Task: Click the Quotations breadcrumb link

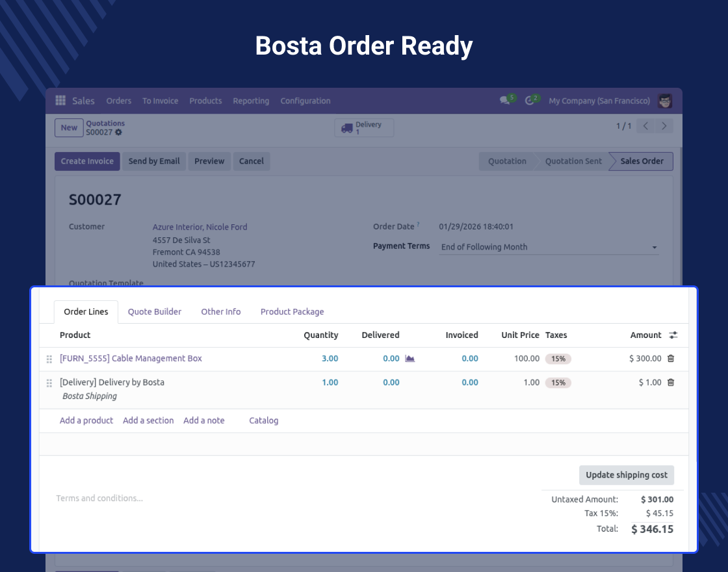Action: click(x=105, y=123)
